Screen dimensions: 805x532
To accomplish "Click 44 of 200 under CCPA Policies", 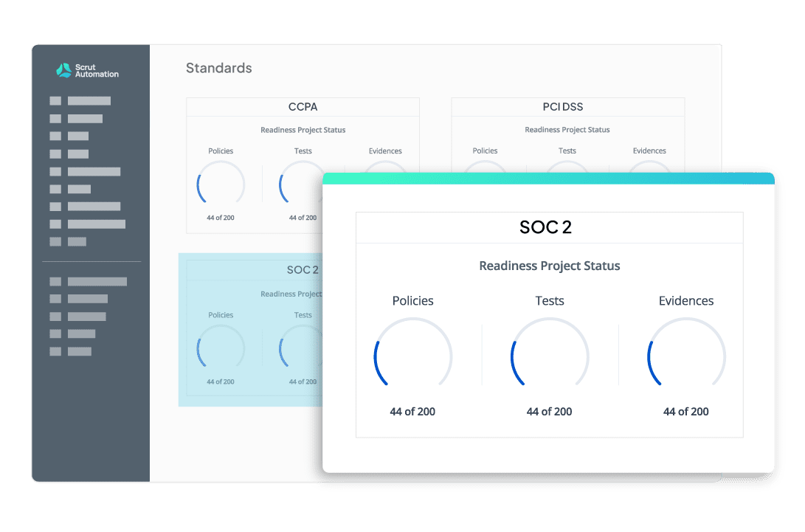I will [221, 218].
